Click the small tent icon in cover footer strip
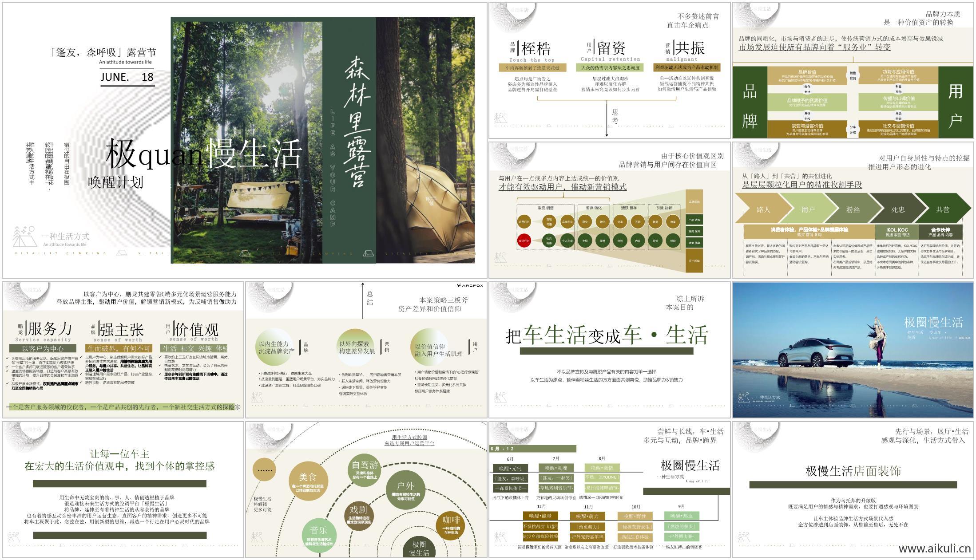Viewport: 976px width, 560px height. pyautogui.click(x=121, y=253)
